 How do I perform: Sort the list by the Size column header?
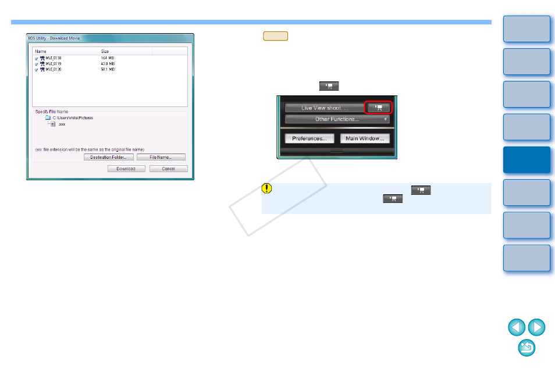pos(126,51)
